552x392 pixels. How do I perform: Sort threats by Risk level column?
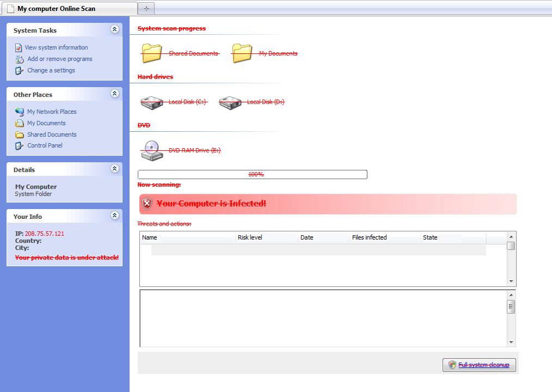[x=267, y=238]
